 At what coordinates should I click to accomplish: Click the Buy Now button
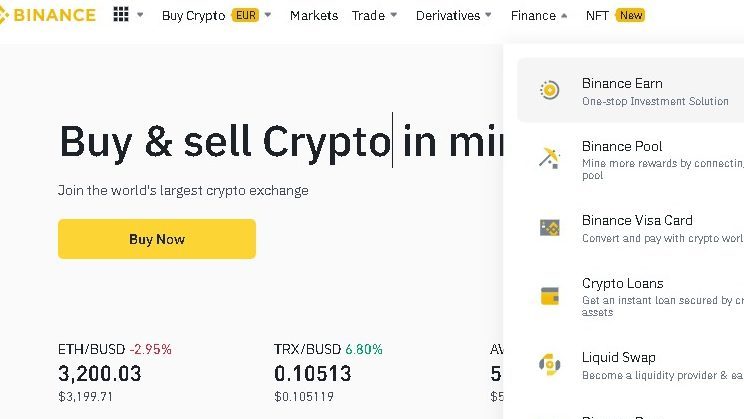pyautogui.click(x=157, y=239)
